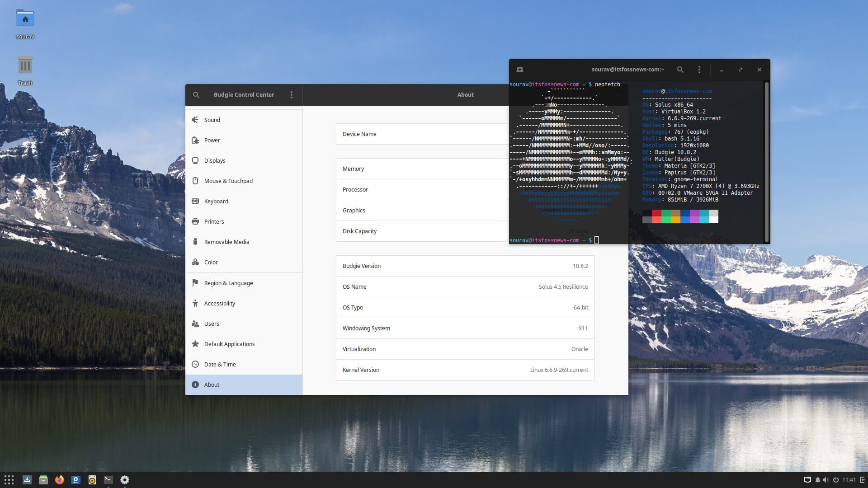Open the Software Center from the taskbar
Viewport: 868px width, 488px height.
coord(27,480)
